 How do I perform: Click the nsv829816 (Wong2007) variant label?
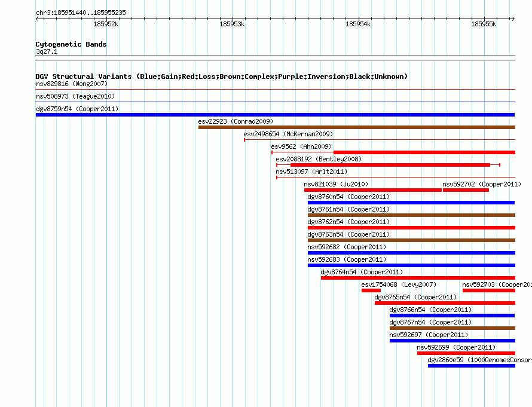click(72, 84)
